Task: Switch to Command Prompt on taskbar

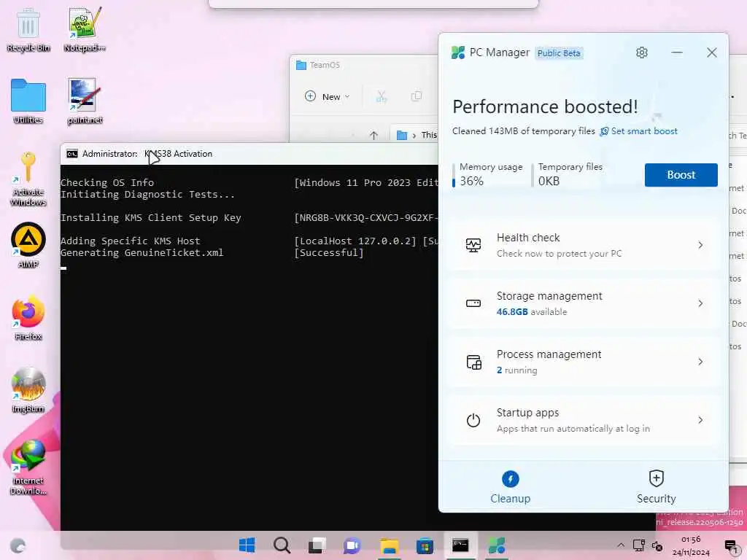Action: tap(460, 545)
